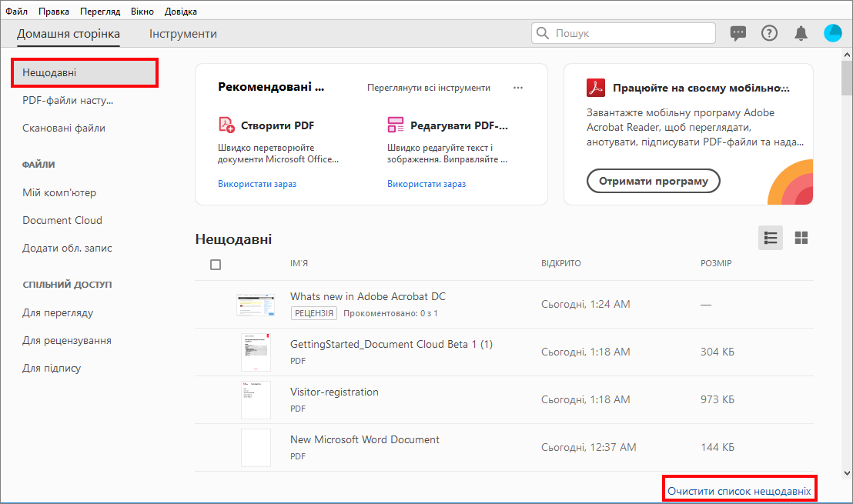Open the three-dots menu in Рекомендовані card
Viewport: 853px width, 504px height.
(x=518, y=88)
